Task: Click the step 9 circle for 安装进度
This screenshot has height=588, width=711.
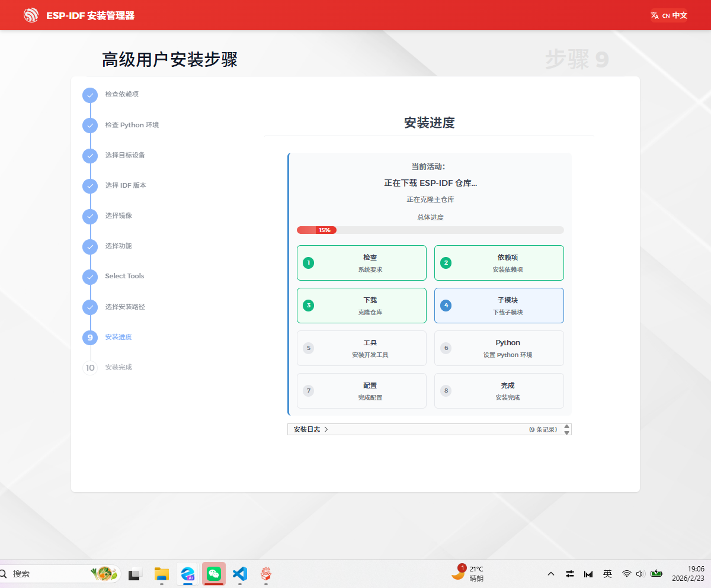Action: click(x=90, y=338)
